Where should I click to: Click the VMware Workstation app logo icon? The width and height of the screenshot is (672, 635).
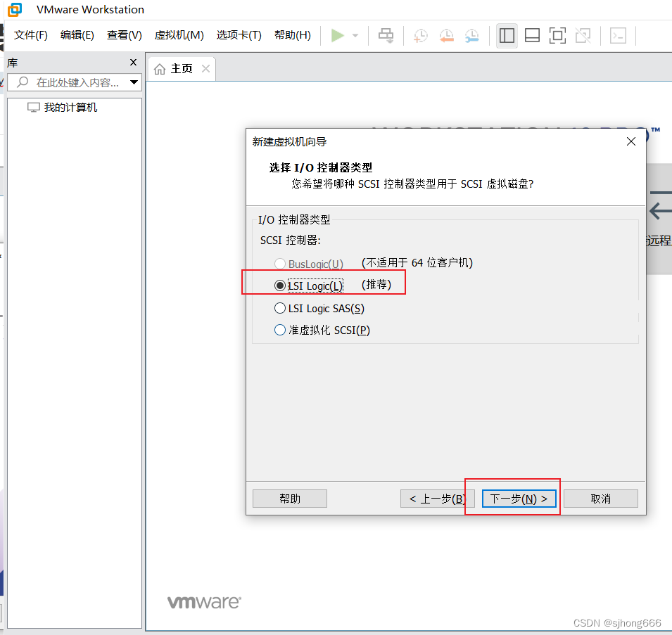coord(15,9)
